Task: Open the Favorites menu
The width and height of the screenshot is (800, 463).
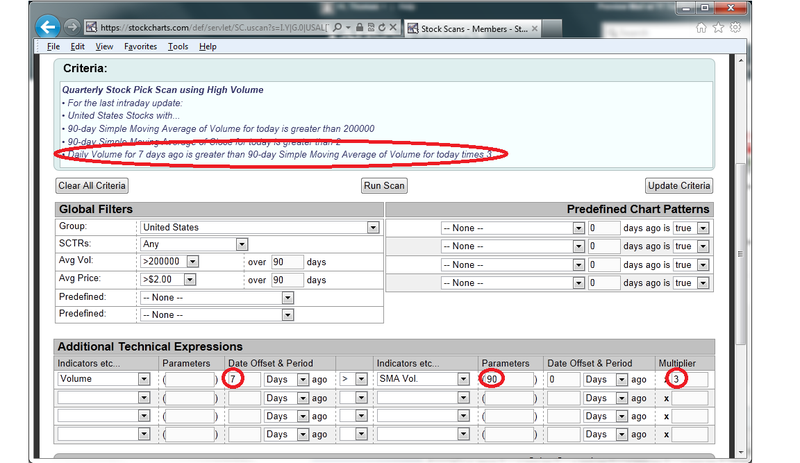Action: (140, 46)
